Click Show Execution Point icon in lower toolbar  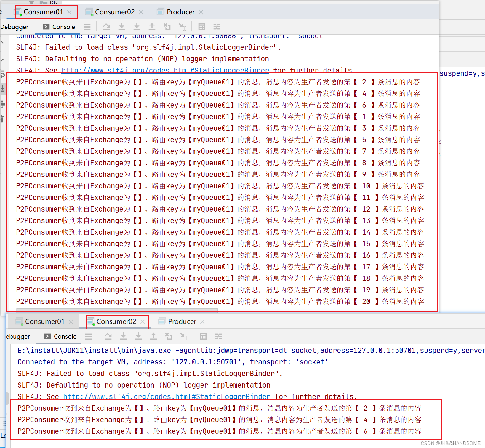[x=89, y=337]
